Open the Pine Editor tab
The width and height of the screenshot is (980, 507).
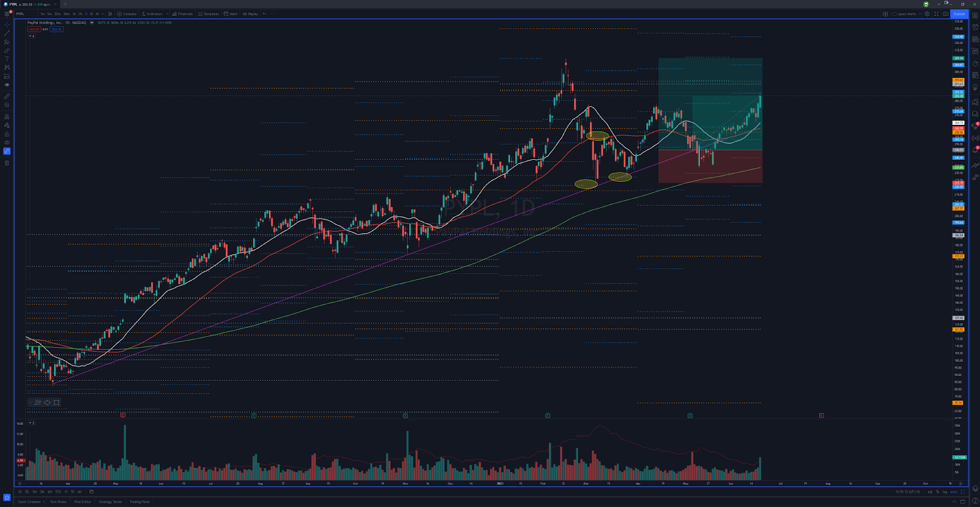point(83,501)
